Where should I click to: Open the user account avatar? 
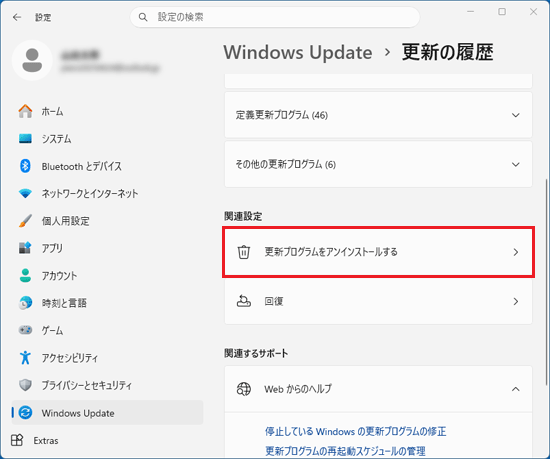tap(32, 60)
